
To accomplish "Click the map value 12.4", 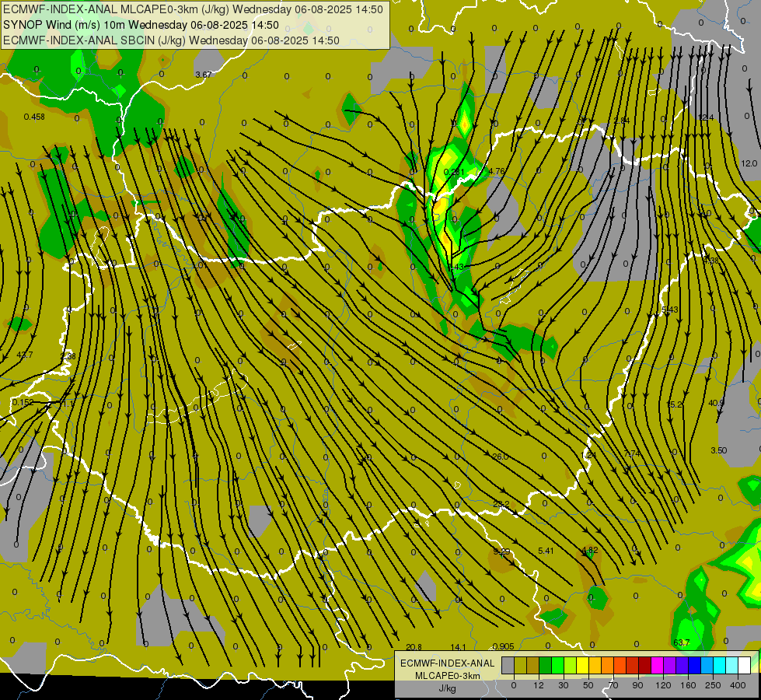I will (x=706, y=117).
